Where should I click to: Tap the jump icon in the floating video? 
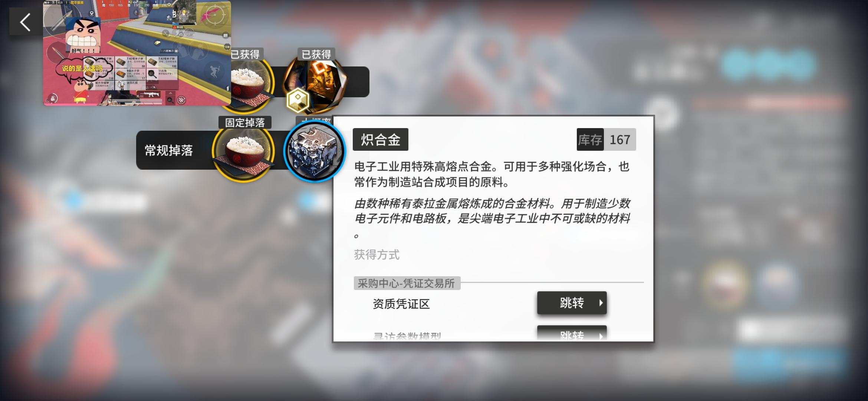(x=214, y=72)
